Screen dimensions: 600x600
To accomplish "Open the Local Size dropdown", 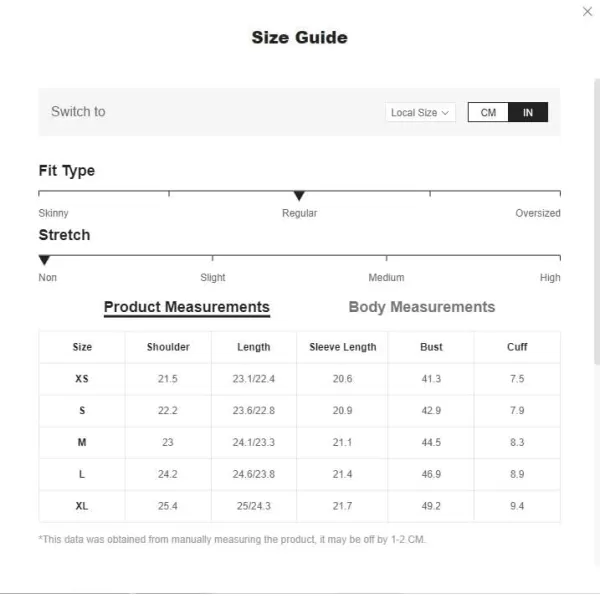I will (x=420, y=112).
